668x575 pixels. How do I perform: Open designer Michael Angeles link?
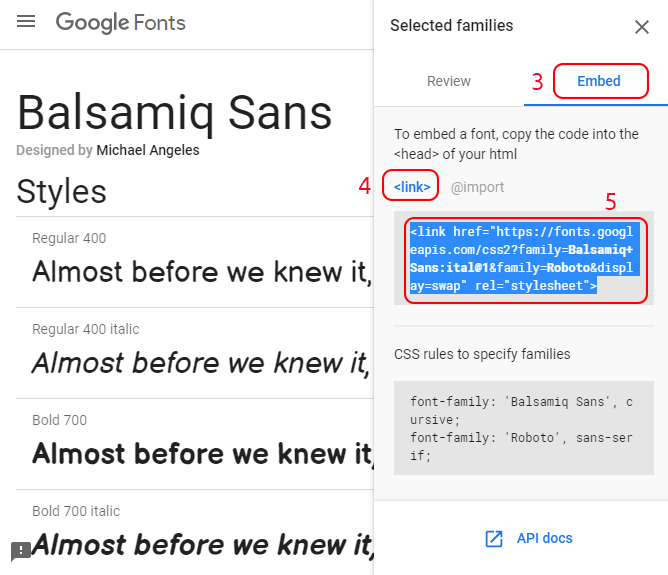(x=148, y=150)
